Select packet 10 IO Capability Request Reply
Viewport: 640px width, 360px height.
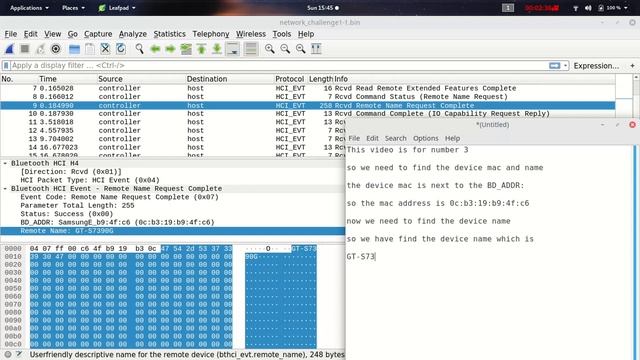[x=308, y=113]
